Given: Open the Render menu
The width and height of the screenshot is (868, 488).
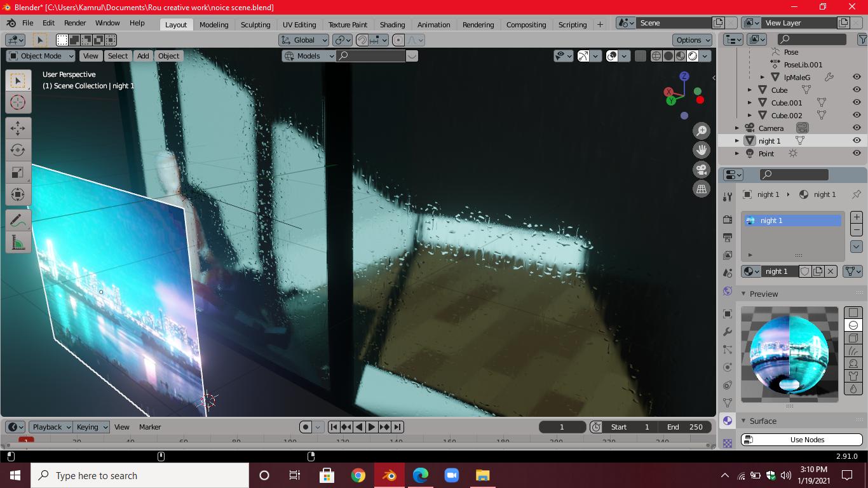Looking at the screenshot, I should (x=75, y=23).
